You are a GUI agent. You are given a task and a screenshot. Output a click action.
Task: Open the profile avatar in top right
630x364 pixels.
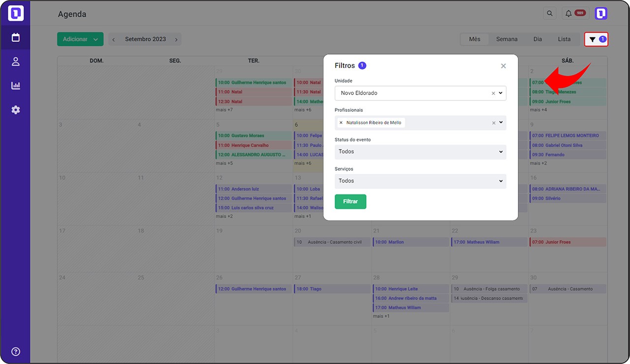click(601, 13)
